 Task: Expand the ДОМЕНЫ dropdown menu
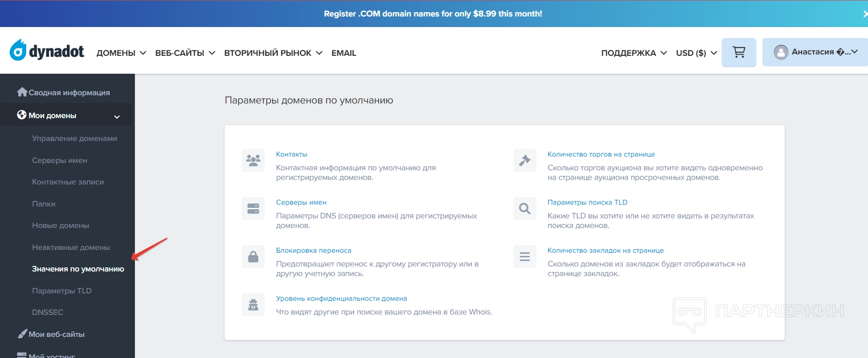[x=121, y=53]
